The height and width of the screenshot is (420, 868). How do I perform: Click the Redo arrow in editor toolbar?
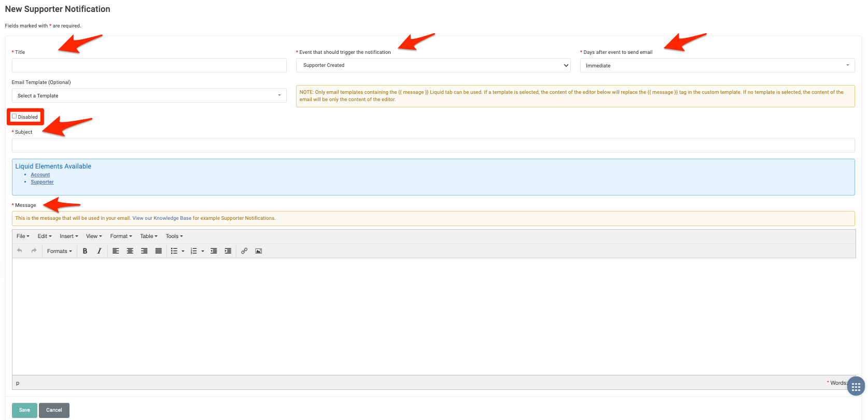pyautogui.click(x=34, y=251)
